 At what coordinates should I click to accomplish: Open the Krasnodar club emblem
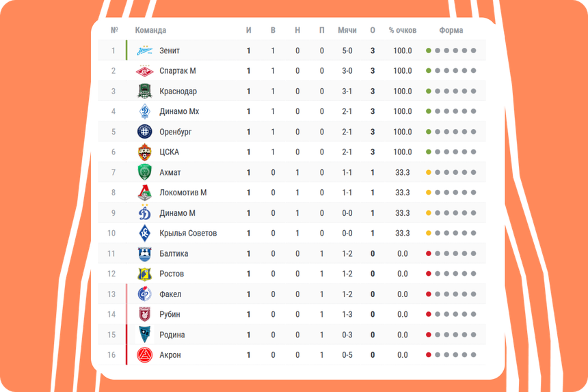(144, 91)
